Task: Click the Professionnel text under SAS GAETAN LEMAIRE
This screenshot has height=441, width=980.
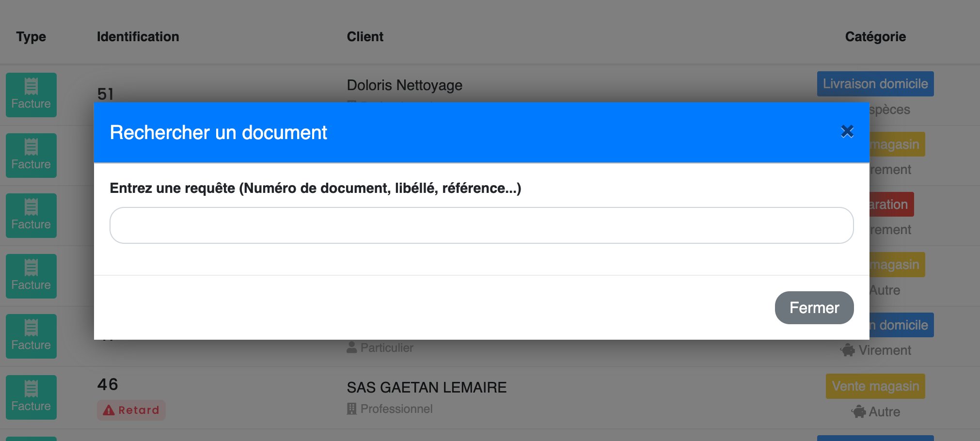Action: (396, 409)
